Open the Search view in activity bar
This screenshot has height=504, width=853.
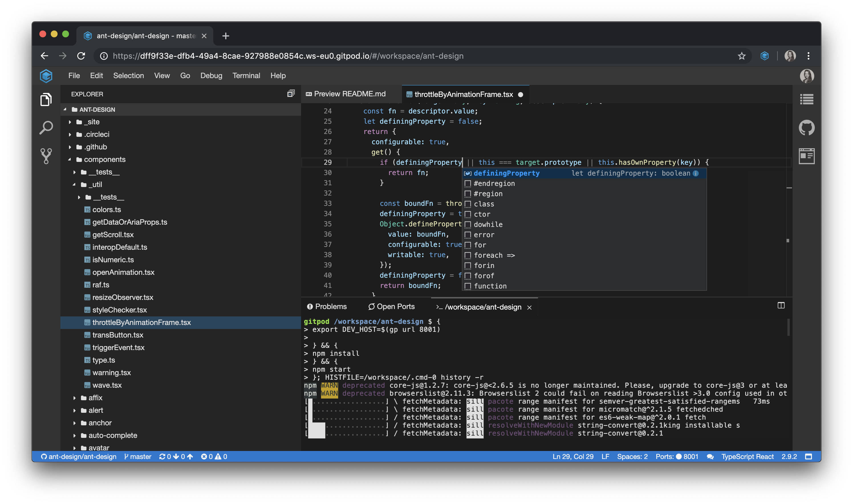coord(46,128)
